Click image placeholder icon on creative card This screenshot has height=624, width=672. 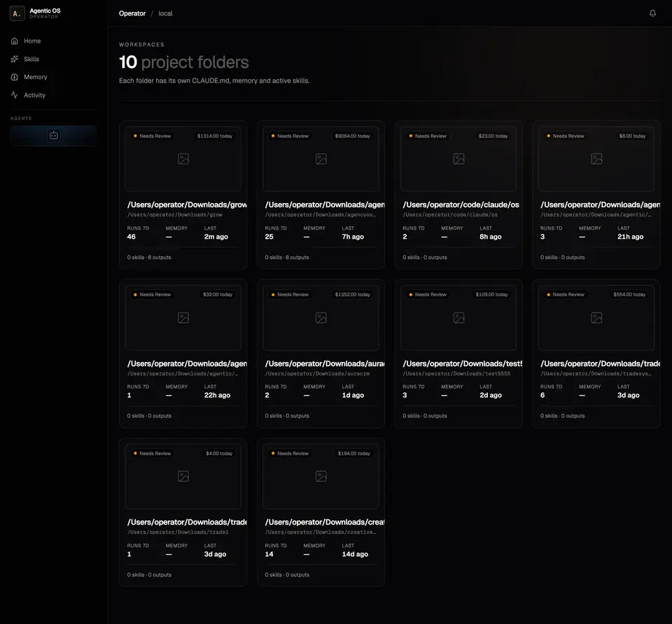pyautogui.click(x=321, y=476)
